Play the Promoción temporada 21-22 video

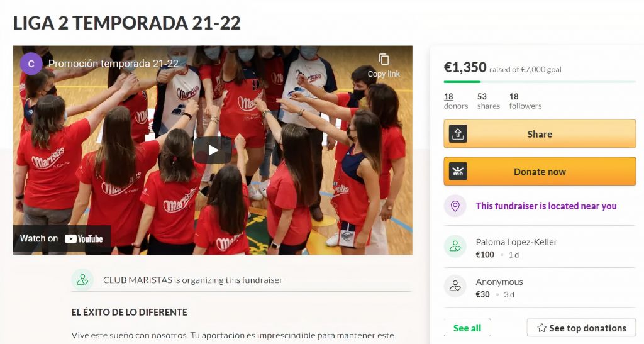coord(213,150)
